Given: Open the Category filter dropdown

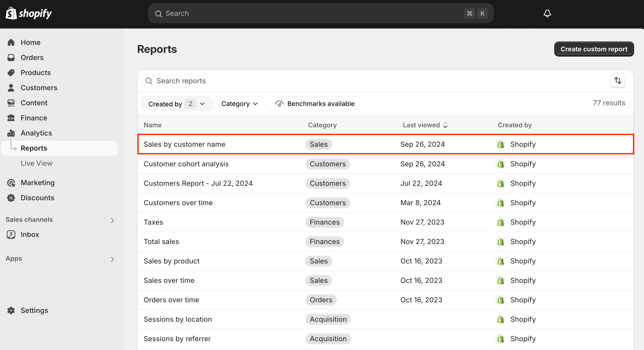Looking at the screenshot, I should pyautogui.click(x=239, y=104).
